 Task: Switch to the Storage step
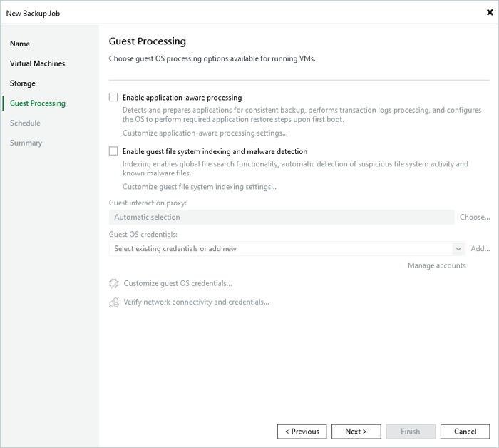[x=22, y=83]
